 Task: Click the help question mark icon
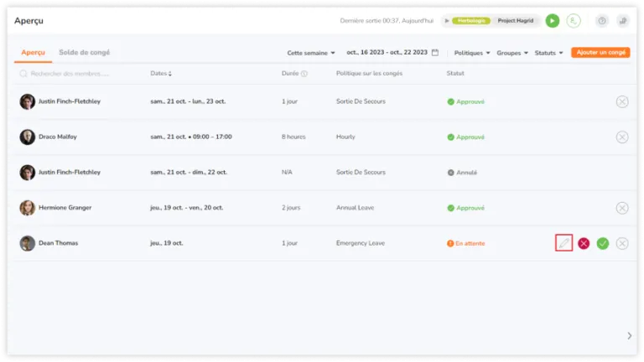click(x=602, y=20)
